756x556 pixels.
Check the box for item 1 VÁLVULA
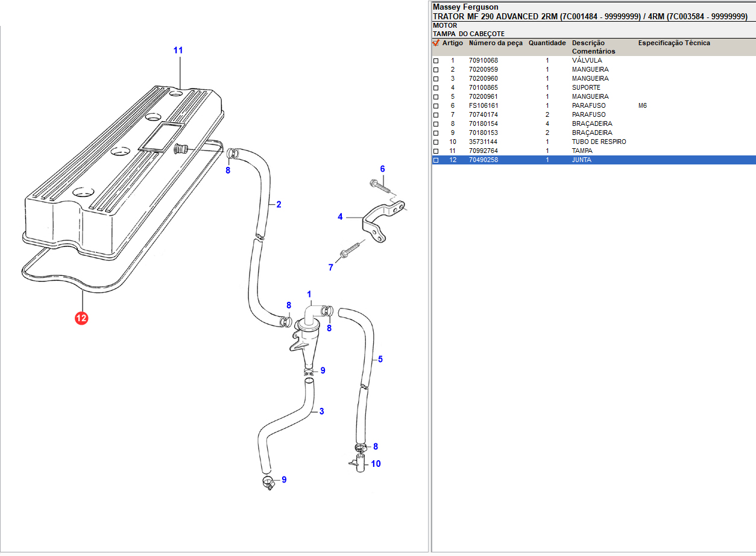(x=436, y=61)
